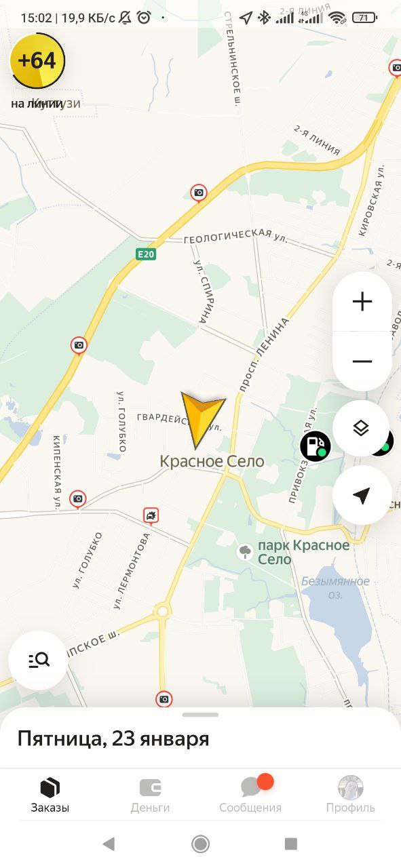Image resolution: width=401 pixels, height=868 pixels.
Task: Tap the Android home navigation button
Action: coord(200,844)
